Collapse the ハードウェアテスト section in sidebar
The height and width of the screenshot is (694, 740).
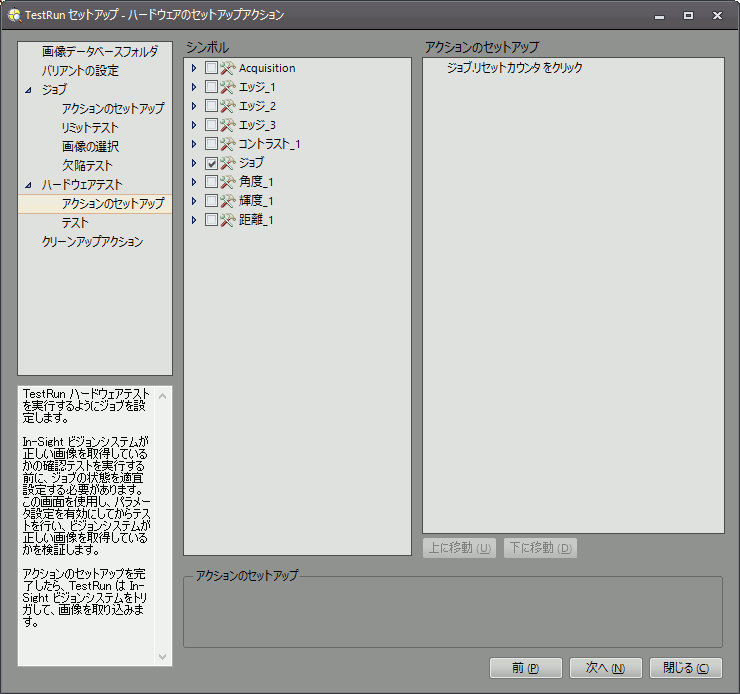click(x=29, y=185)
